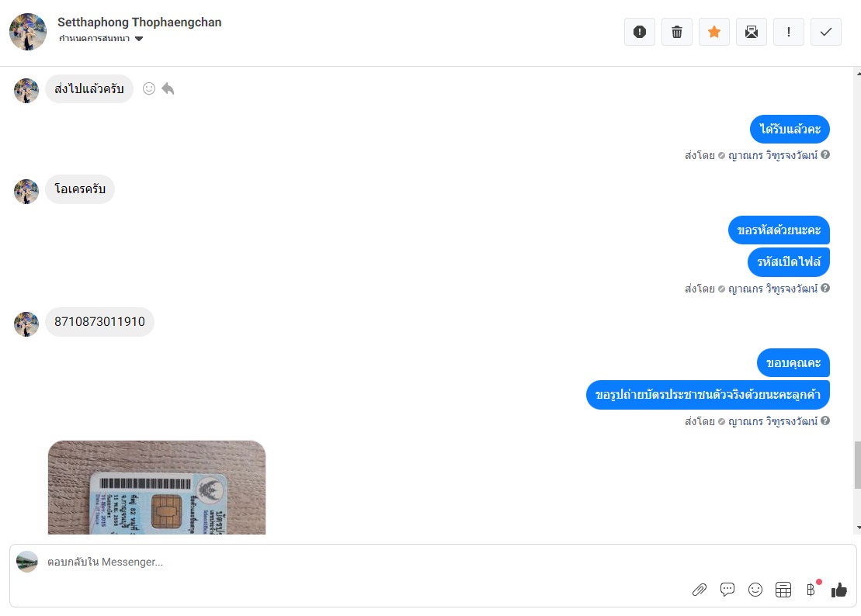Click emoji reaction icon beside first message

click(149, 88)
